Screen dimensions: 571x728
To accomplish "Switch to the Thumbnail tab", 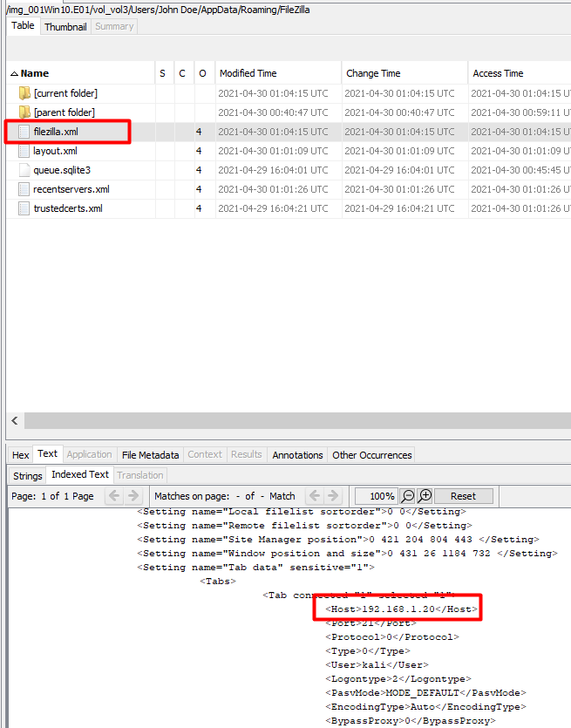I will click(x=65, y=27).
